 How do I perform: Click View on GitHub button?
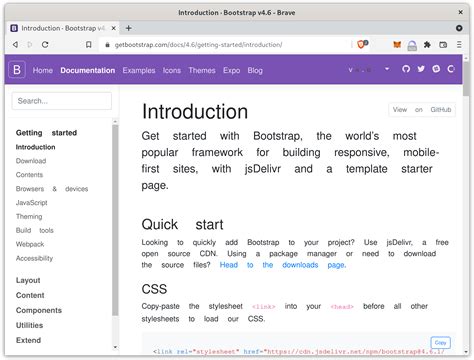[x=422, y=110]
